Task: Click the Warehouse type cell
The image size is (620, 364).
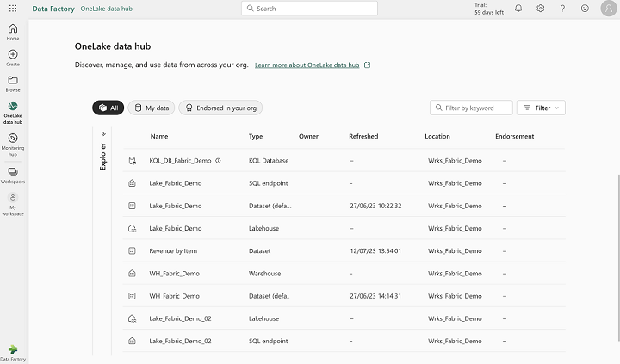Action: pyautogui.click(x=264, y=273)
